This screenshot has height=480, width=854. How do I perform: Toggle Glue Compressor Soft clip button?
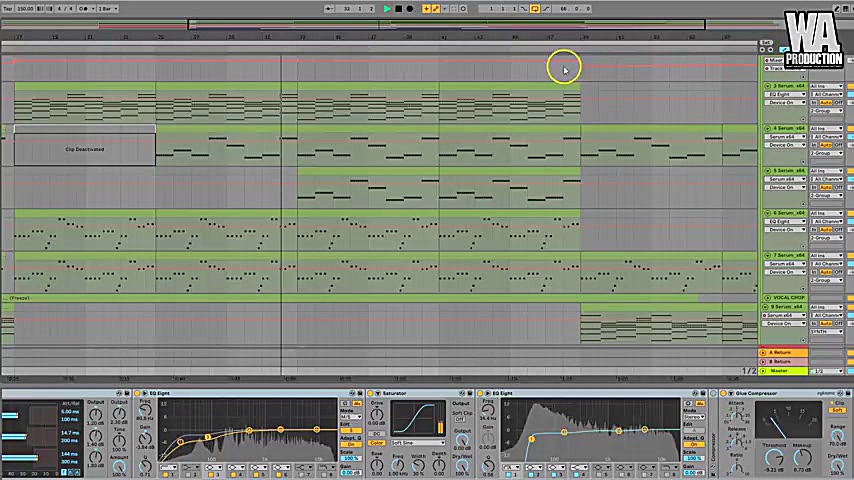point(838,410)
